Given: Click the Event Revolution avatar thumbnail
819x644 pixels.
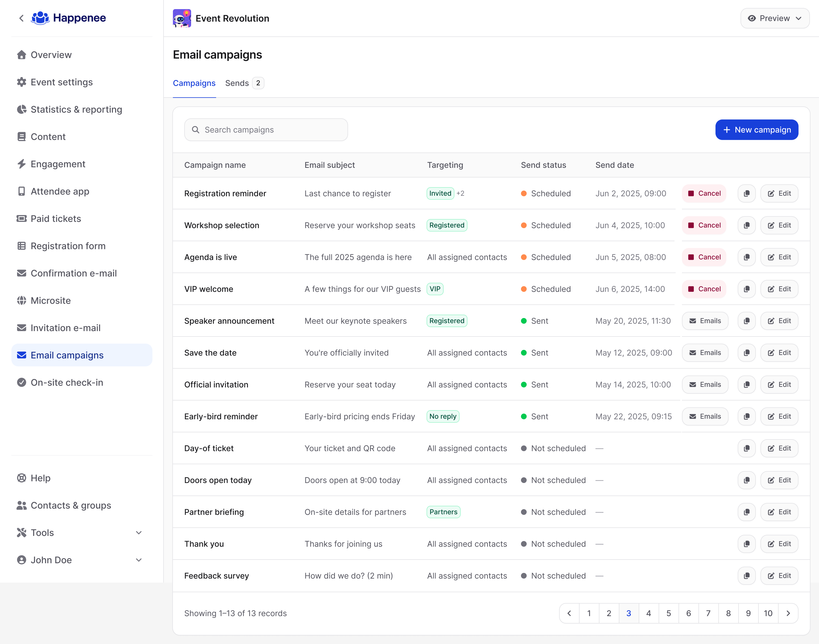Looking at the screenshot, I should coord(182,18).
